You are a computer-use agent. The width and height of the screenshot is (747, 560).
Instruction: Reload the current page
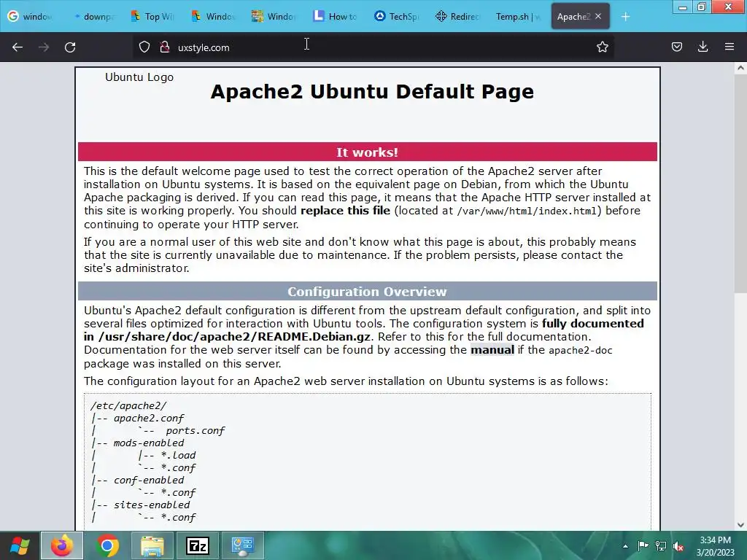(x=70, y=47)
